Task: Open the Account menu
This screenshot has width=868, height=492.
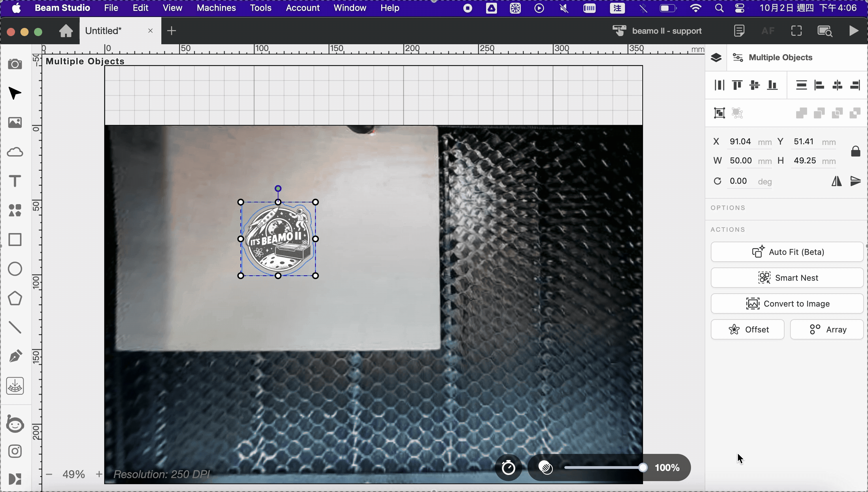Action: 303,8
